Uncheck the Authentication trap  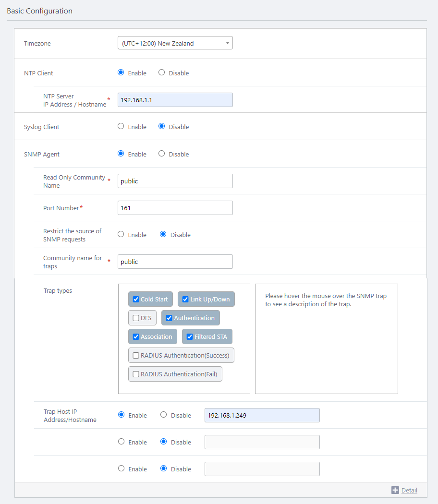coord(169,318)
